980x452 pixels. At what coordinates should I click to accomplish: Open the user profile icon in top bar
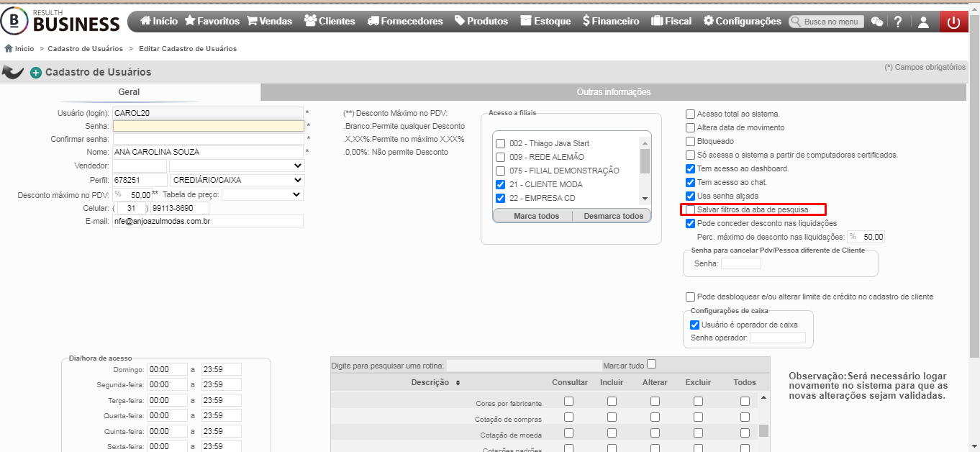click(923, 22)
